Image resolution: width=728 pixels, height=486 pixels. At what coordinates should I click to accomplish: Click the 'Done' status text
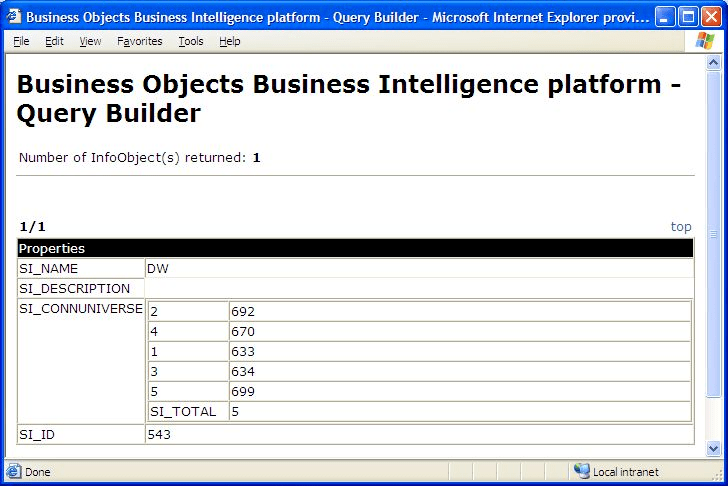point(38,472)
